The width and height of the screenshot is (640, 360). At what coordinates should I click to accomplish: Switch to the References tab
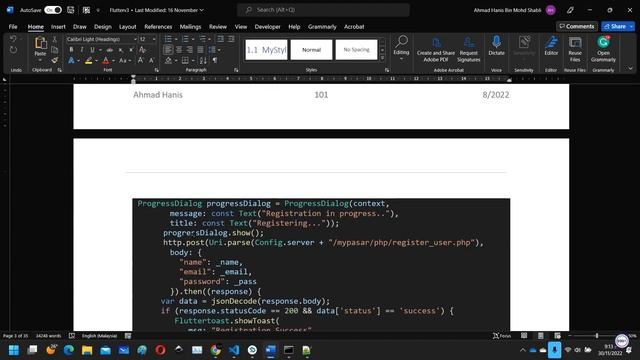pos(158,27)
